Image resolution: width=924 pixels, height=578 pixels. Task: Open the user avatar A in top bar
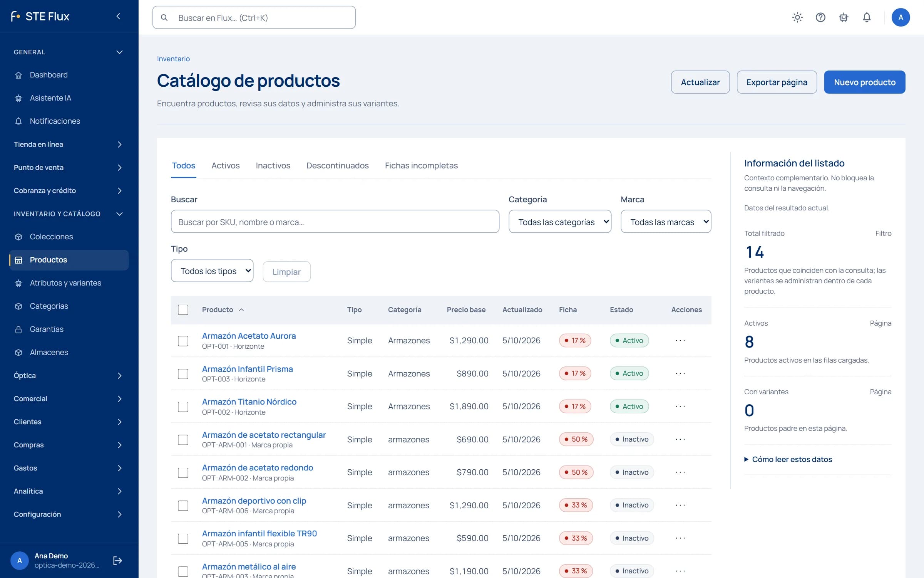[901, 17]
